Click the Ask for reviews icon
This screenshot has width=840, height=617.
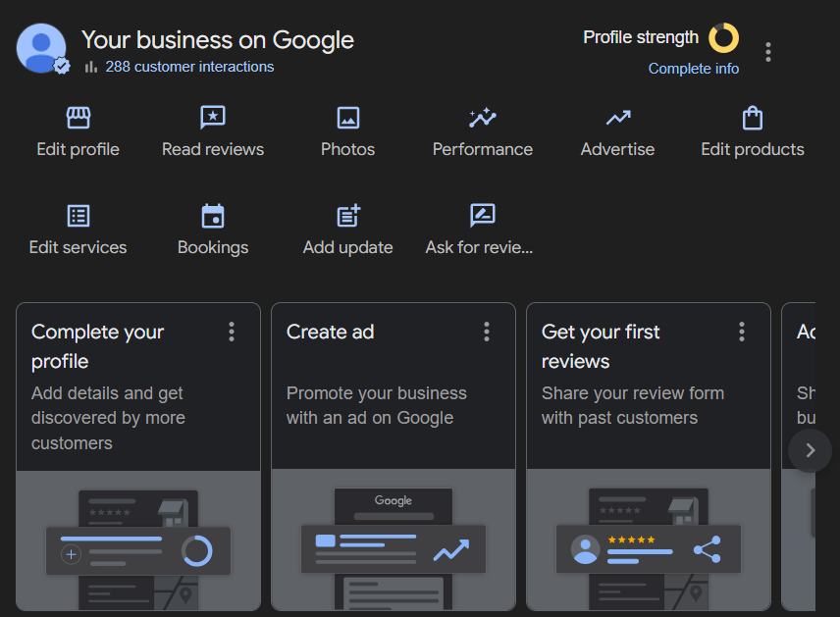tap(482, 215)
